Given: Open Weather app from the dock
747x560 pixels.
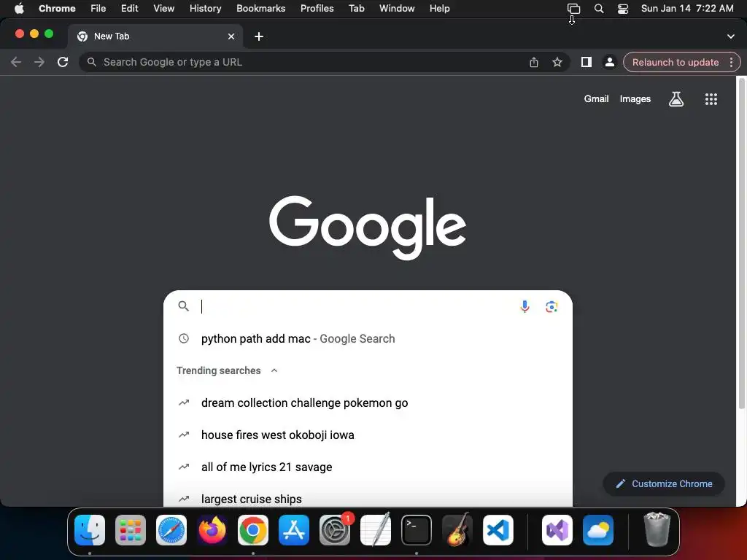Looking at the screenshot, I should click(x=598, y=530).
